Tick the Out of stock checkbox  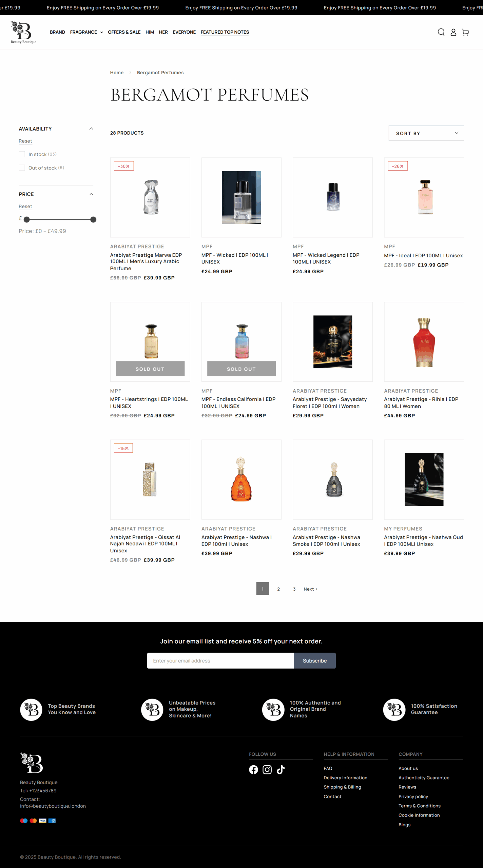22,168
